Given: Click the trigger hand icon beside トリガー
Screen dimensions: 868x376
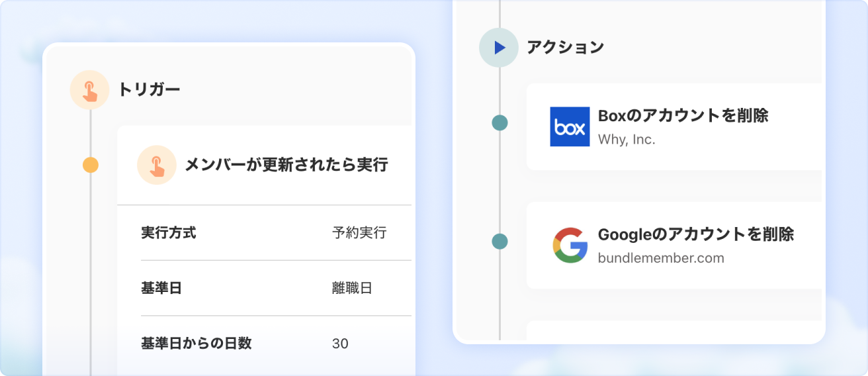Looking at the screenshot, I should [89, 89].
